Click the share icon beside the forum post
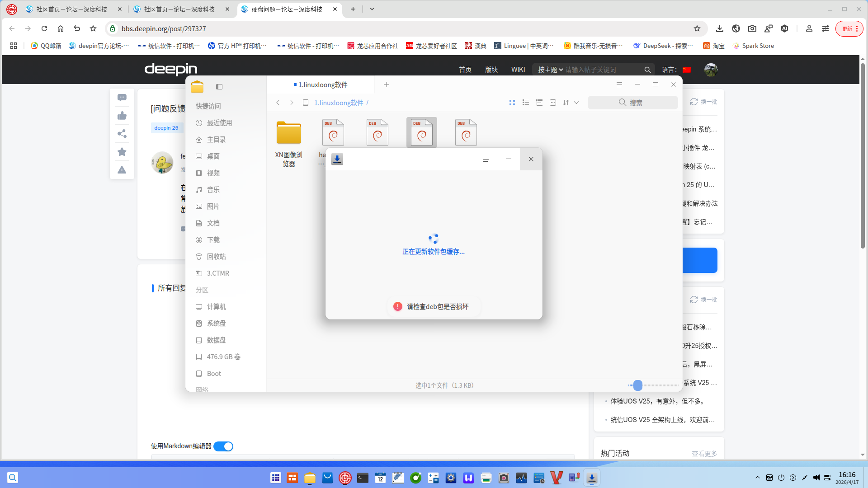Image resolution: width=868 pixels, height=488 pixels. pyautogui.click(x=122, y=133)
